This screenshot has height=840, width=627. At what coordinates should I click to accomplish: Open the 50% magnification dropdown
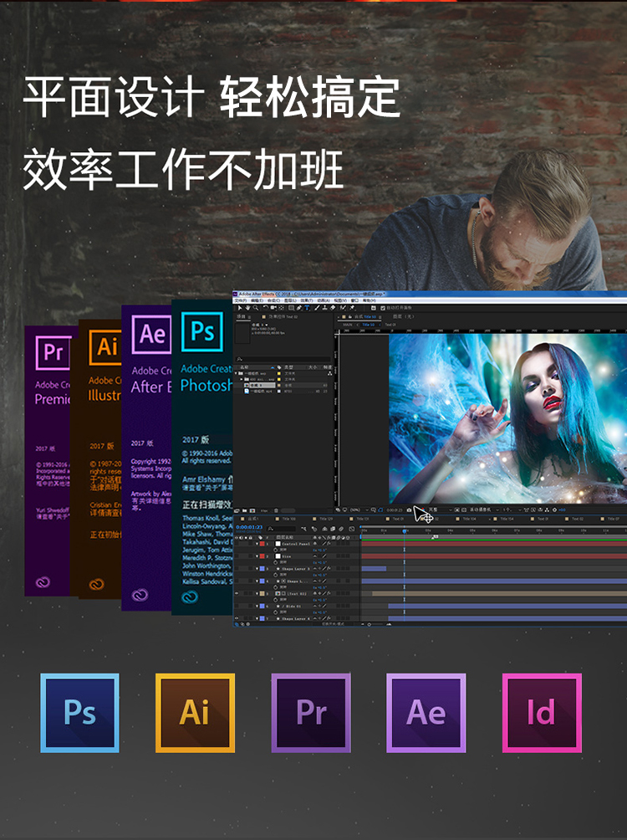coord(359,510)
